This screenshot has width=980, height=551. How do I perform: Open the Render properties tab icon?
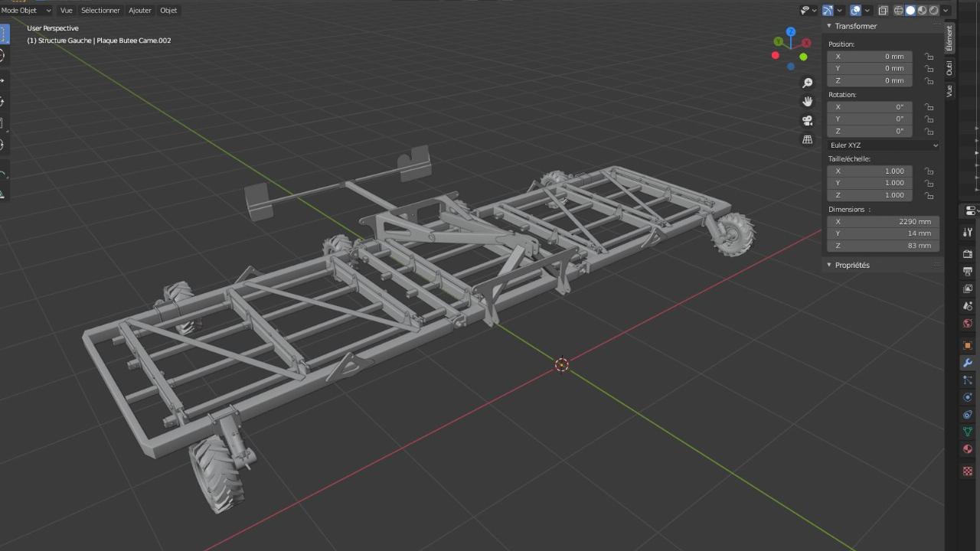pos(968,254)
